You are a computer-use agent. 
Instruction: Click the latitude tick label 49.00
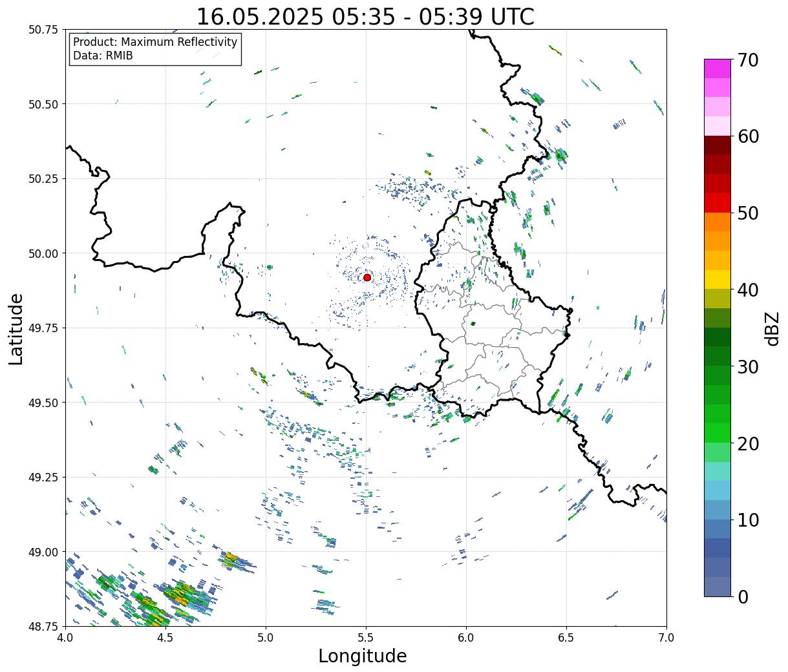pyautogui.click(x=43, y=552)
